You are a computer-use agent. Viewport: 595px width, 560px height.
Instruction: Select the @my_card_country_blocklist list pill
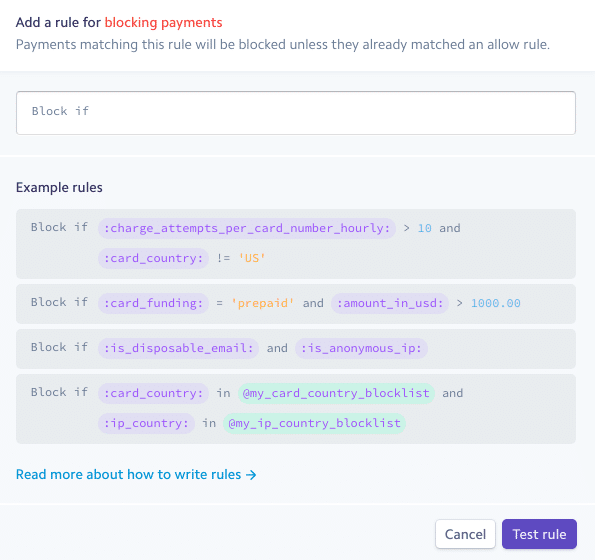coord(336,393)
